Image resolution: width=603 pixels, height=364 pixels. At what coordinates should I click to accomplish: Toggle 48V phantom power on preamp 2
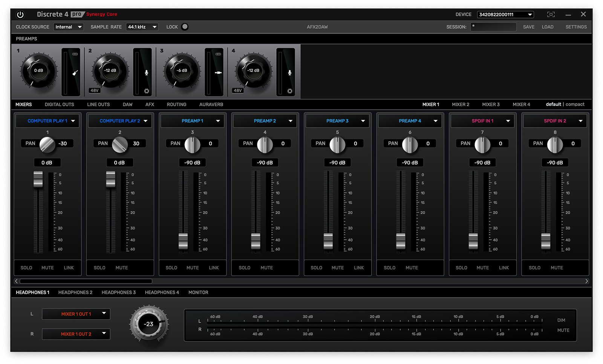[x=95, y=90]
